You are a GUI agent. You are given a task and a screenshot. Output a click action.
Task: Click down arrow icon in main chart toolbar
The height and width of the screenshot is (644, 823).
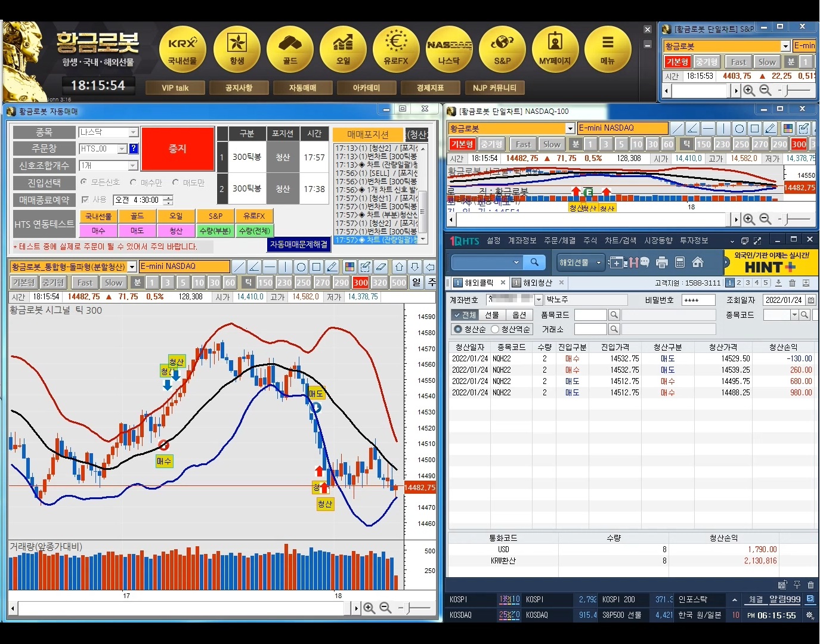point(414,267)
